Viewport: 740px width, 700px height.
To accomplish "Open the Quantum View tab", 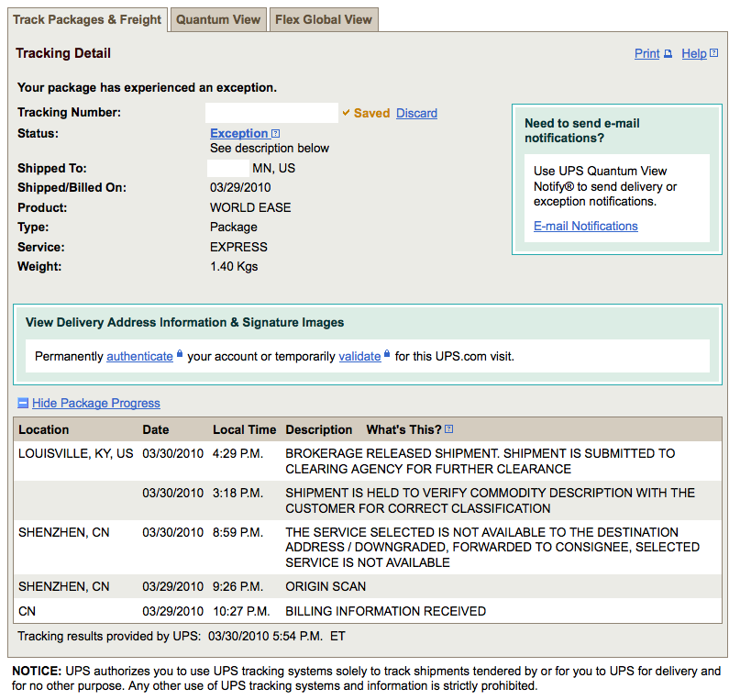I will (218, 20).
